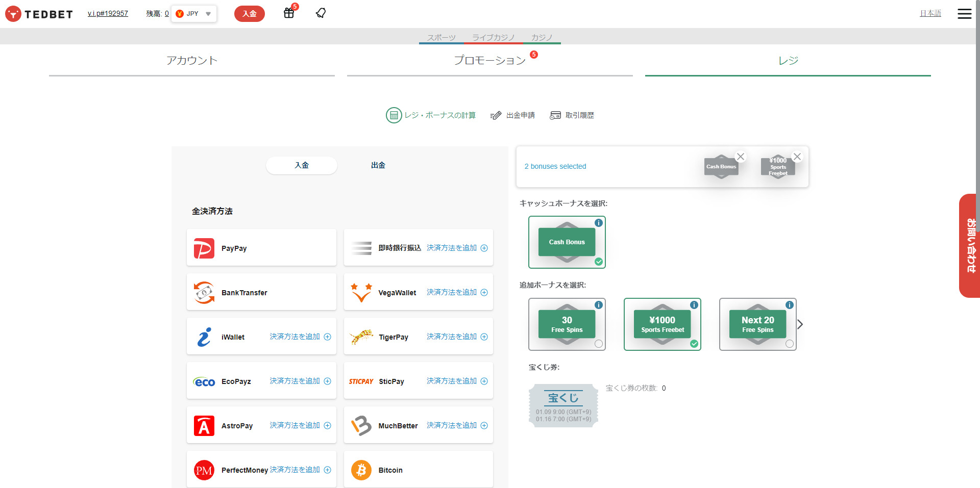Click the 即時銀行振込 stripes icon
980x488 pixels.
(361, 248)
